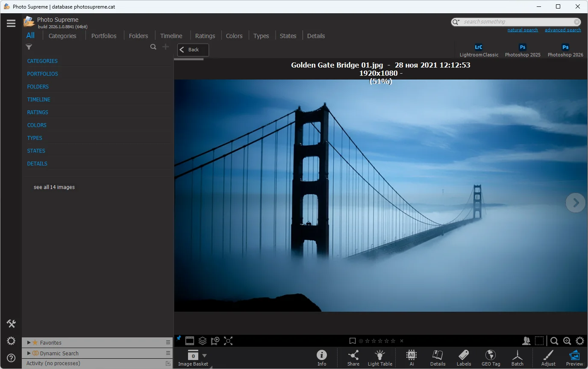588x369 pixels.
Task: Open the Image Basket dropdown arrow
Action: 204,356
